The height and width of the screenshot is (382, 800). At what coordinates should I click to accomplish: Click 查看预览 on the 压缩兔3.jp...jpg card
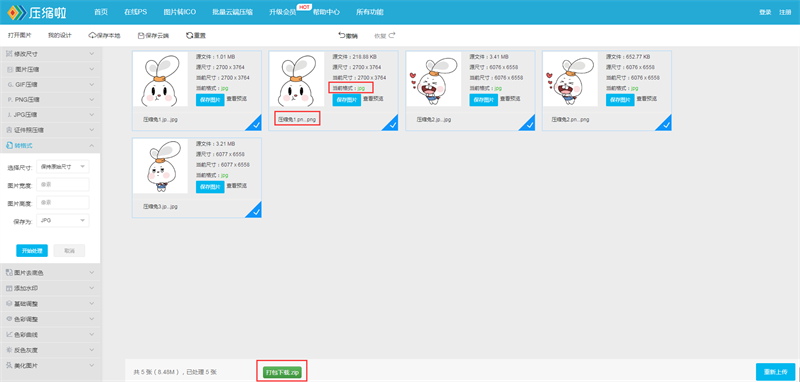237,186
